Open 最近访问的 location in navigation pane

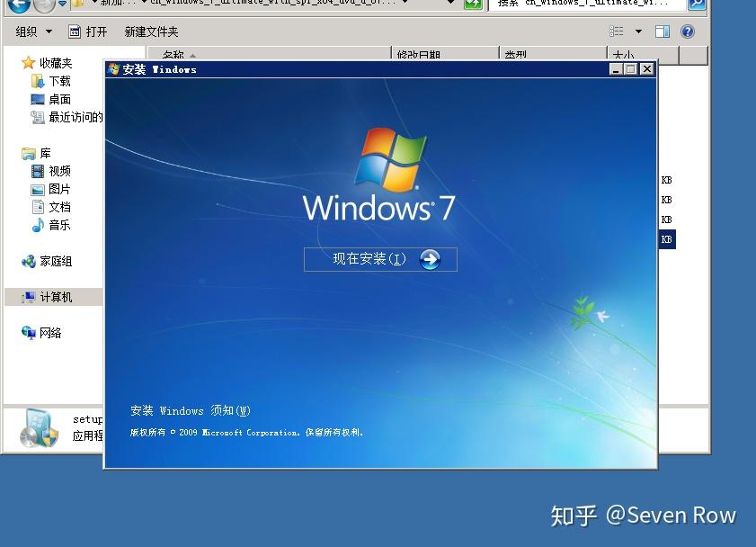[76, 117]
